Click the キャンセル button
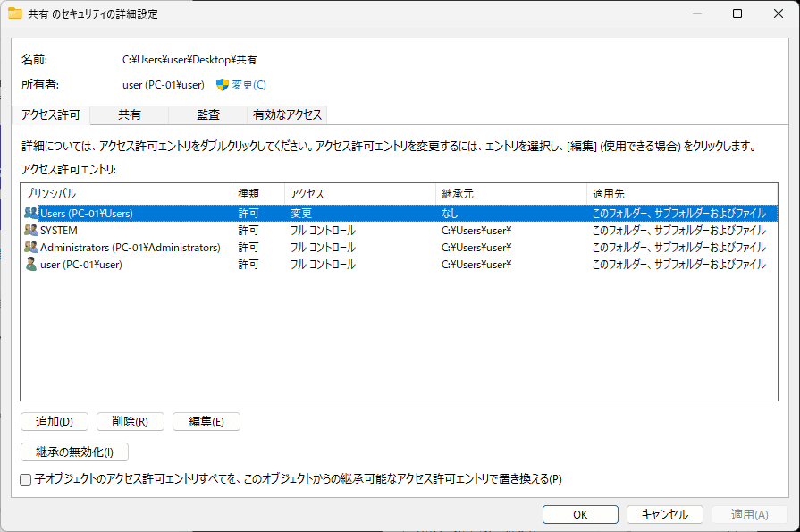The height and width of the screenshot is (532, 800). [664, 514]
